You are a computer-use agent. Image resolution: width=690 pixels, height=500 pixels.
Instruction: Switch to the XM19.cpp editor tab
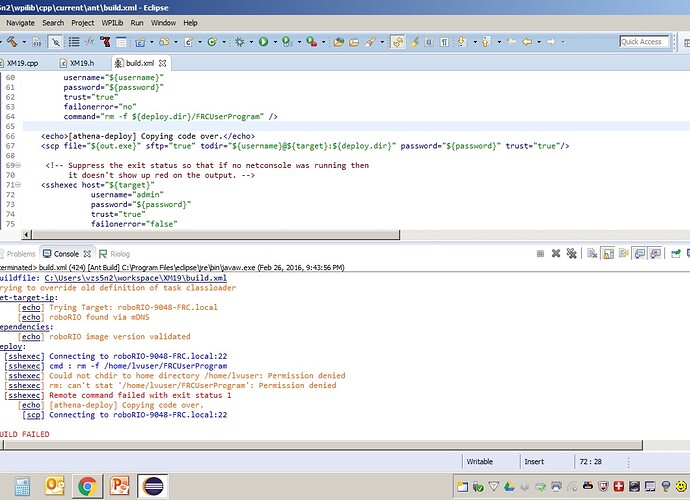(19, 63)
